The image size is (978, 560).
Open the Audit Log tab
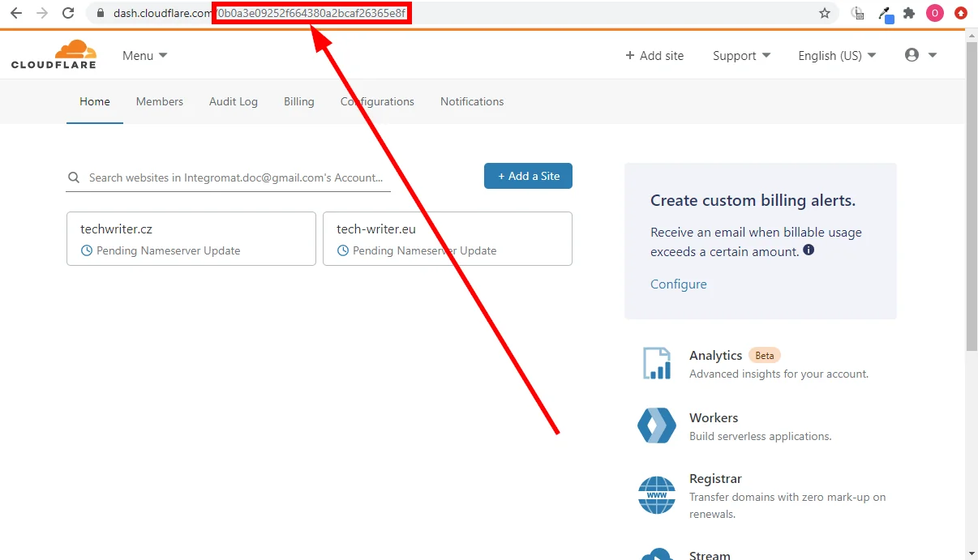click(x=234, y=101)
